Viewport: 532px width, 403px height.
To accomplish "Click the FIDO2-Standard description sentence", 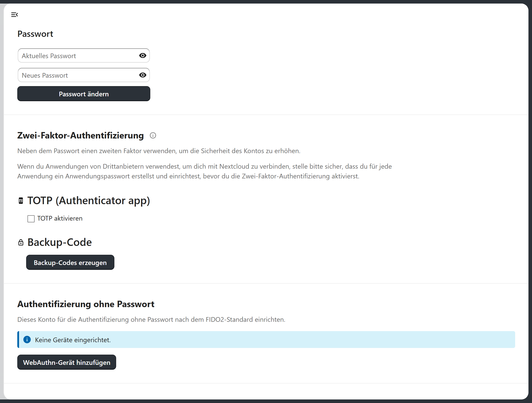I will (x=151, y=320).
